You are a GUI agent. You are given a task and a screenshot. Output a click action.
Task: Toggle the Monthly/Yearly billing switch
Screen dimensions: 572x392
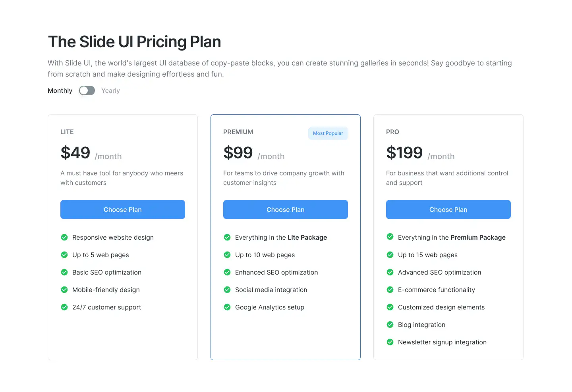point(87,90)
